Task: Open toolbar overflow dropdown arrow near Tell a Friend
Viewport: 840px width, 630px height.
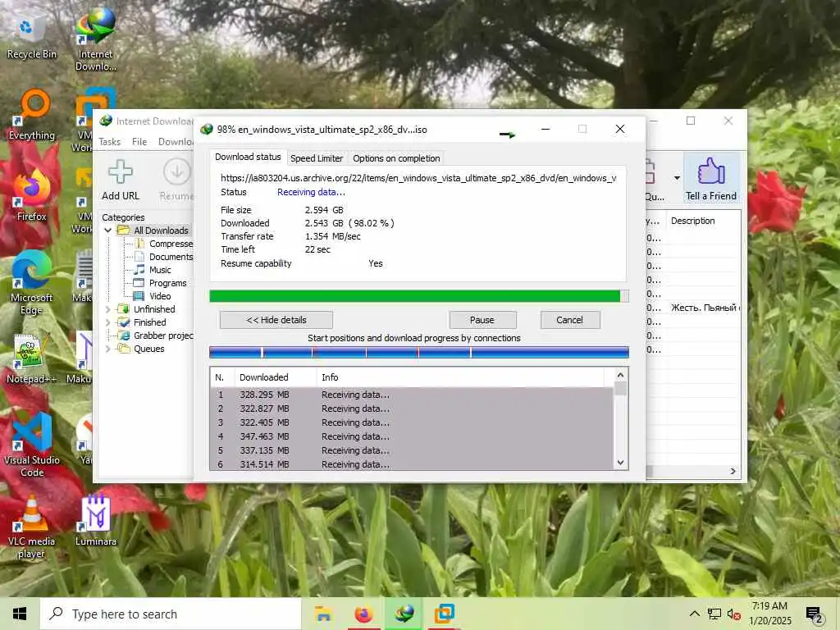Action: (x=677, y=178)
